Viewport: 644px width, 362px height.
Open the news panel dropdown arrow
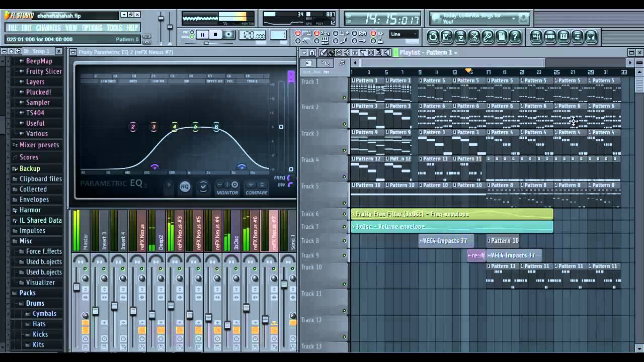pos(514,18)
